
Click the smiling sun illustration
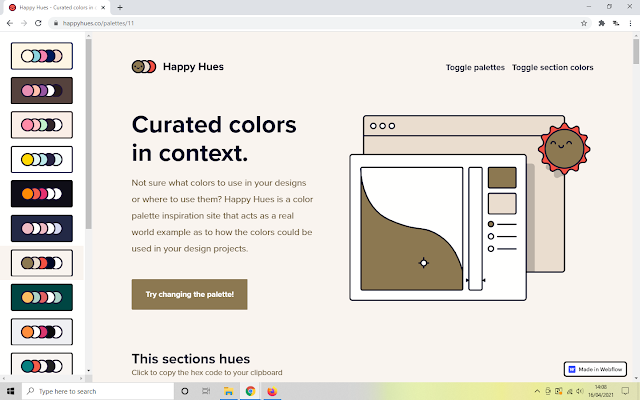tap(564, 148)
